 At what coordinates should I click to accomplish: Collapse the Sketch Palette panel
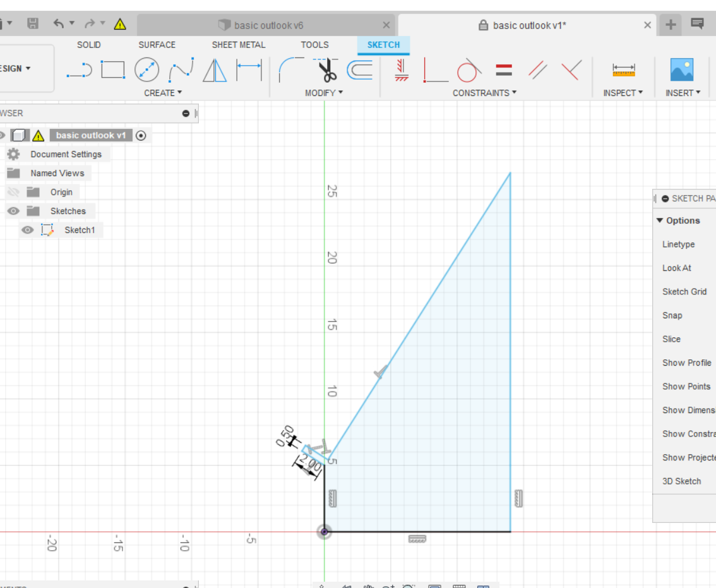pos(665,198)
